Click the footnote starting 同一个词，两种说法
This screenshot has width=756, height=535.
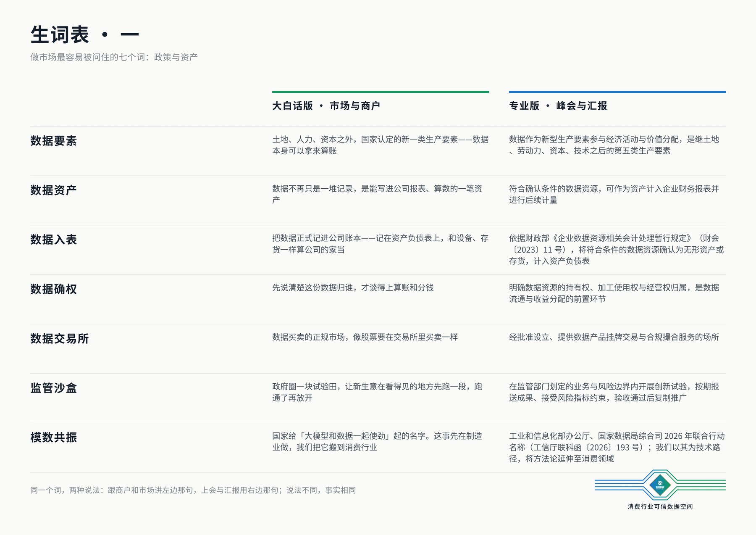193,490
